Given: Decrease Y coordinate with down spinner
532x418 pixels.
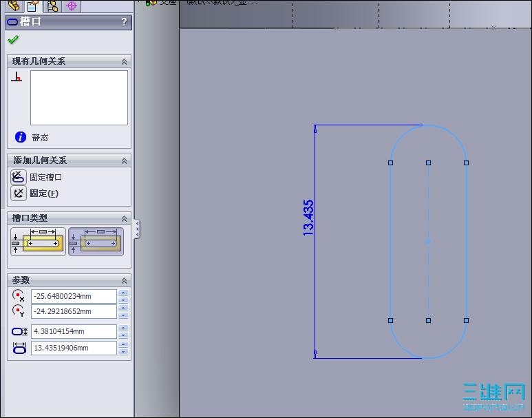Looking at the screenshot, I should tap(123, 315).
